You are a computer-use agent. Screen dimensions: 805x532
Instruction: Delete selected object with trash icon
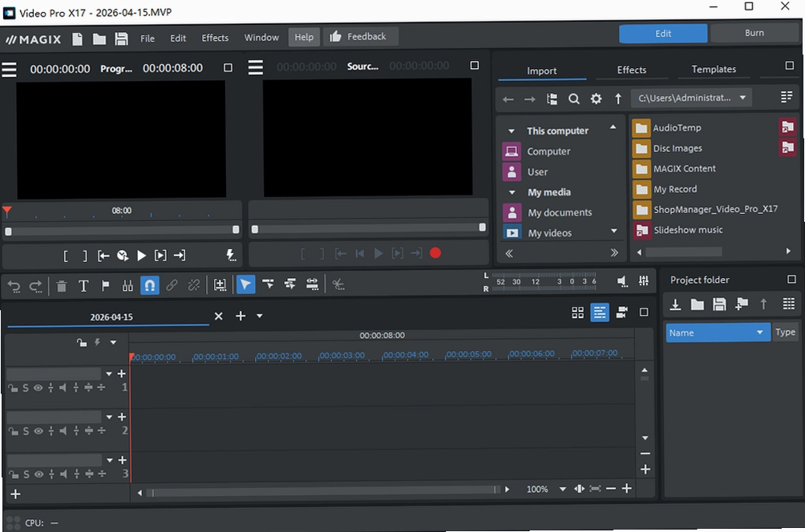[61, 286]
